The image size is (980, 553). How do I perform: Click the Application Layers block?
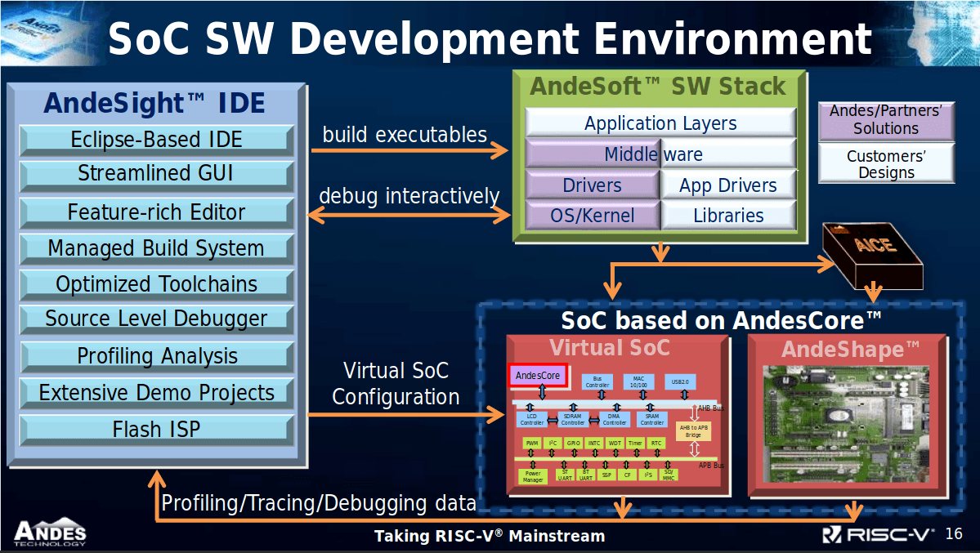click(660, 123)
